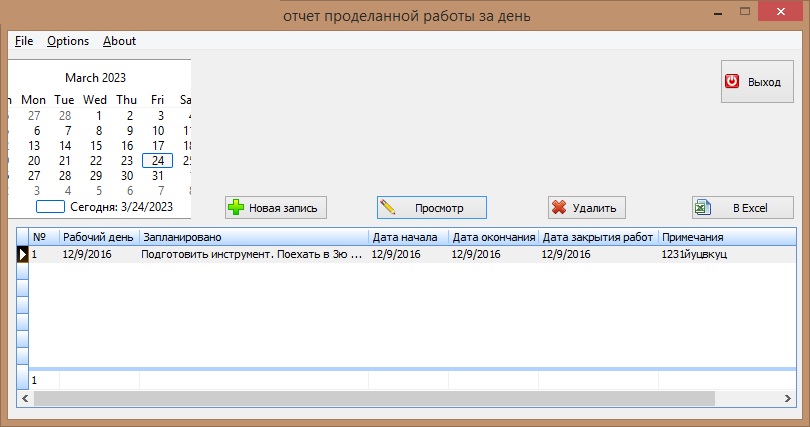
Task: Delete record with Удалить button
Action: pyautogui.click(x=587, y=208)
